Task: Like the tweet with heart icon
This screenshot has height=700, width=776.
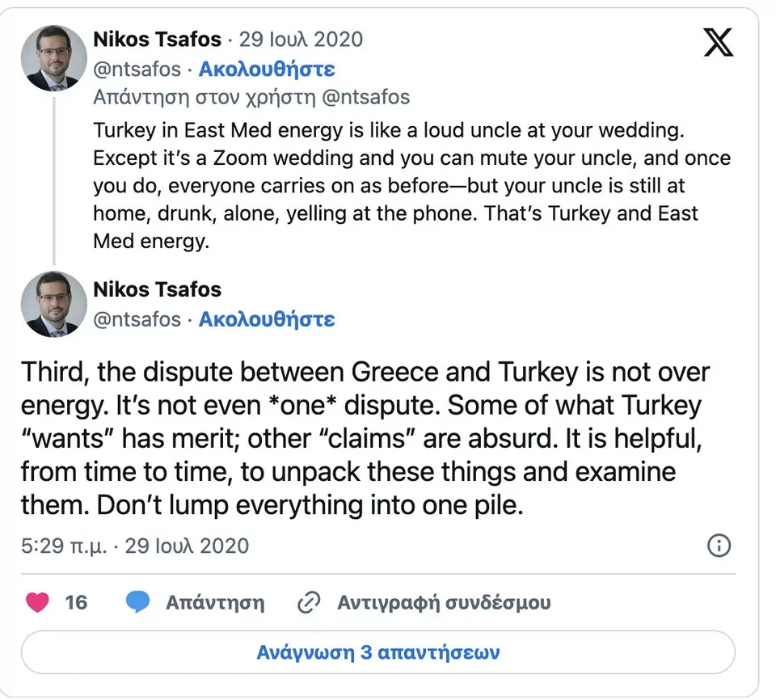Action: tap(37, 602)
